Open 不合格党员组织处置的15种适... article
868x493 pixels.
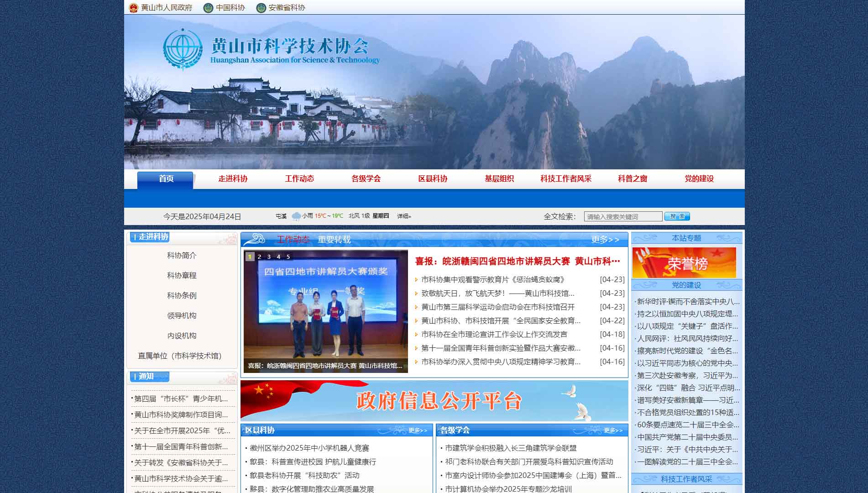click(687, 413)
